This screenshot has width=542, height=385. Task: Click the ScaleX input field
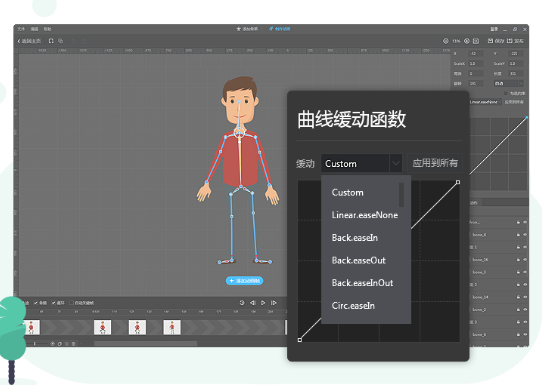point(476,64)
